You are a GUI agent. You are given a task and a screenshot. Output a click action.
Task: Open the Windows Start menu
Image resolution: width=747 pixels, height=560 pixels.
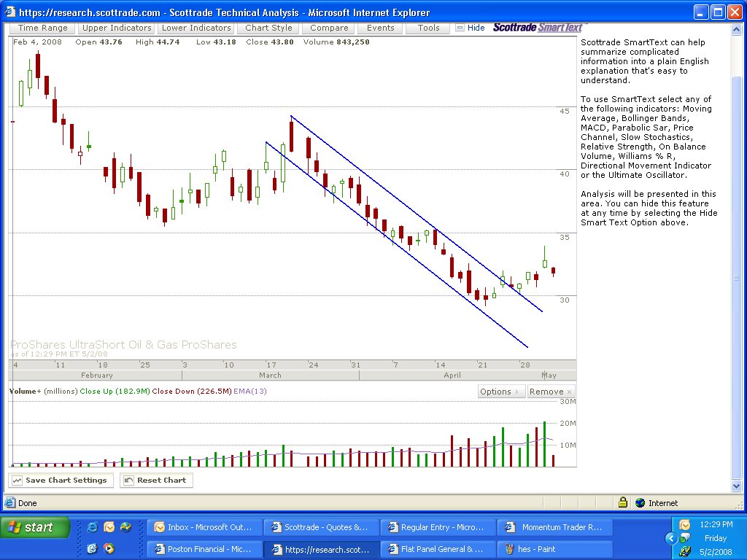[x=35, y=528]
